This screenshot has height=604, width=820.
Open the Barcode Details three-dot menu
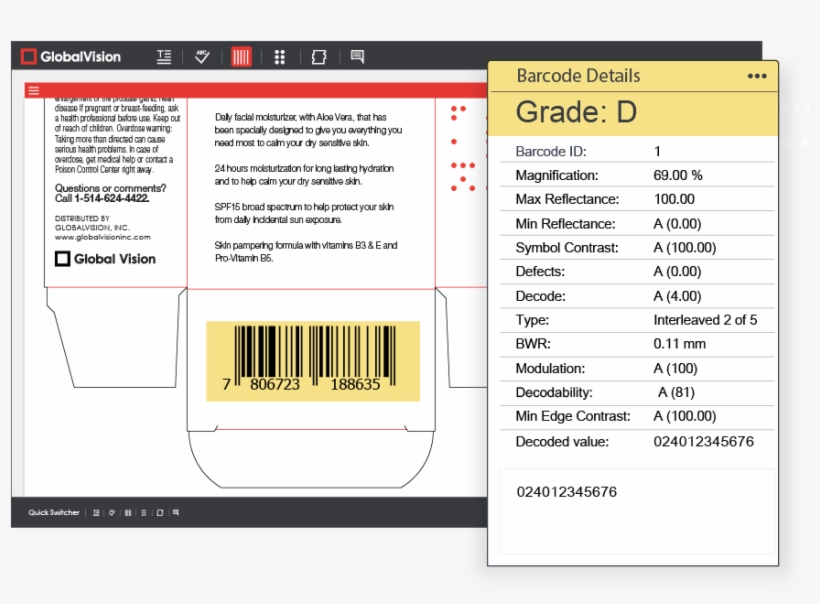coord(757,76)
